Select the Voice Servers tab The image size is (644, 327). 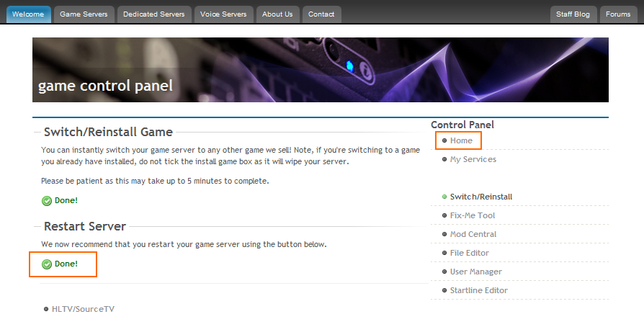[223, 14]
